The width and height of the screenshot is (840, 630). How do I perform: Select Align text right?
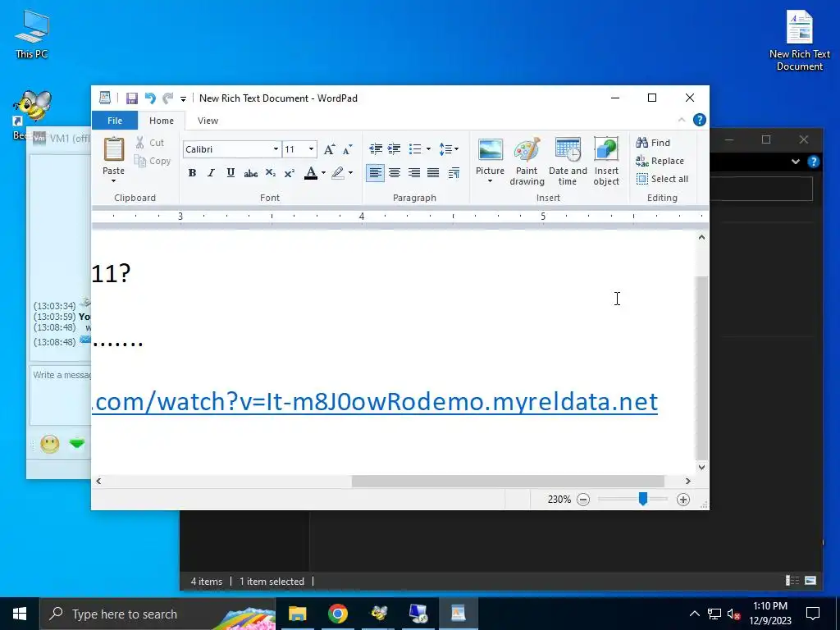click(413, 172)
